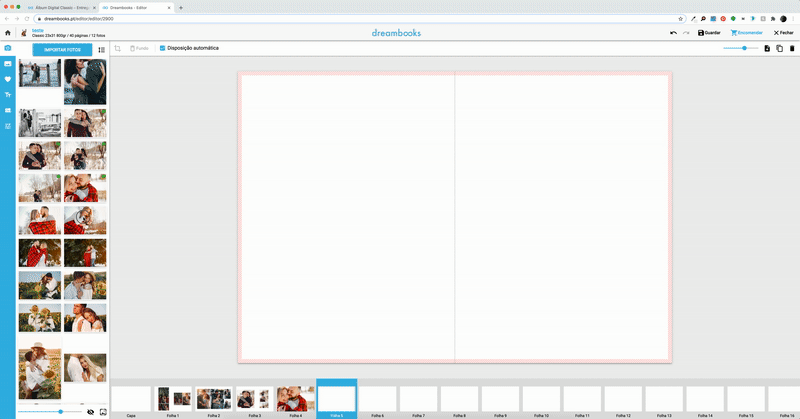
Task: Select the text tool in the sidebar
Action: point(8,94)
